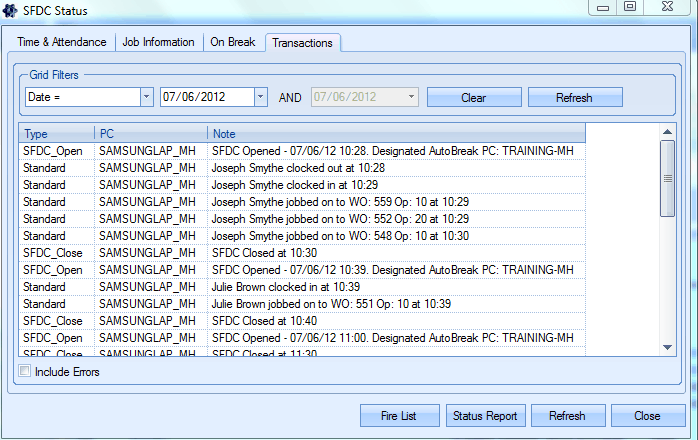Sort grid by Type column header
Image resolution: width=698 pixels, height=440 pixels.
(x=56, y=134)
